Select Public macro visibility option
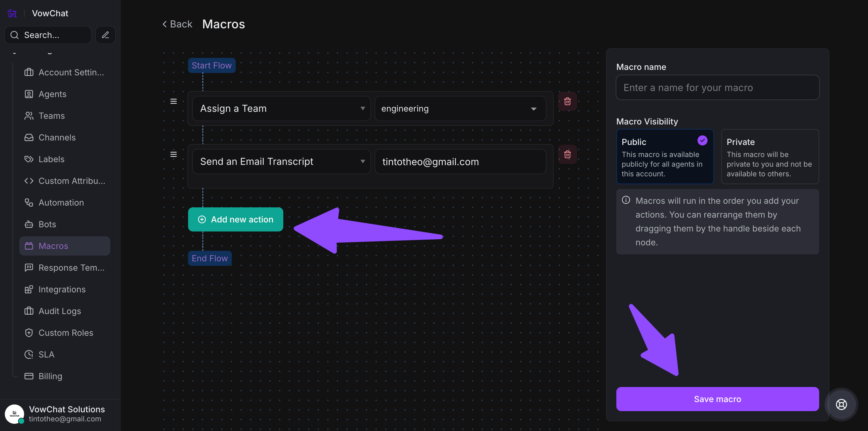The width and height of the screenshot is (868, 431). click(665, 157)
